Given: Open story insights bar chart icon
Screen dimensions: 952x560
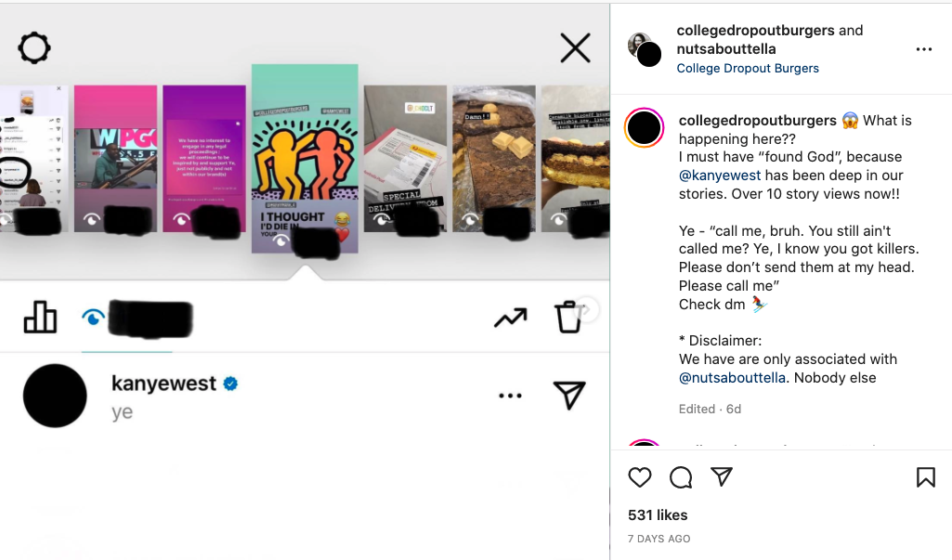Looking at the screenshot, I should pyautogui.click(x=40, y=318).
